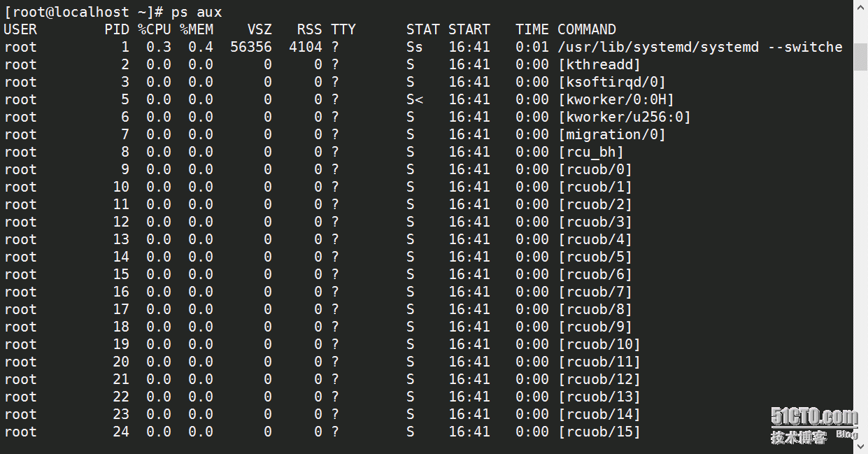Click the [rcuob/6] process name
Screen dimensions: 868x454
595,274
